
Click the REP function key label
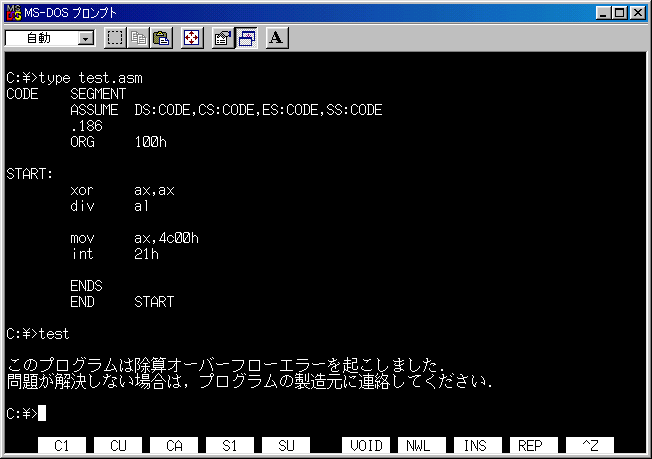point(532,446)
